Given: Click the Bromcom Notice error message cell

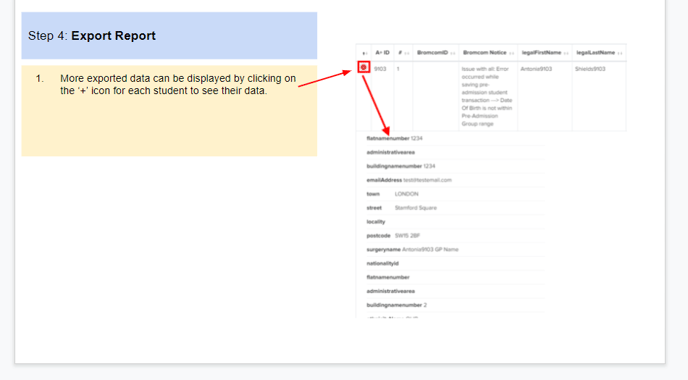Looking at the screenshot, I should click(487, 96).
